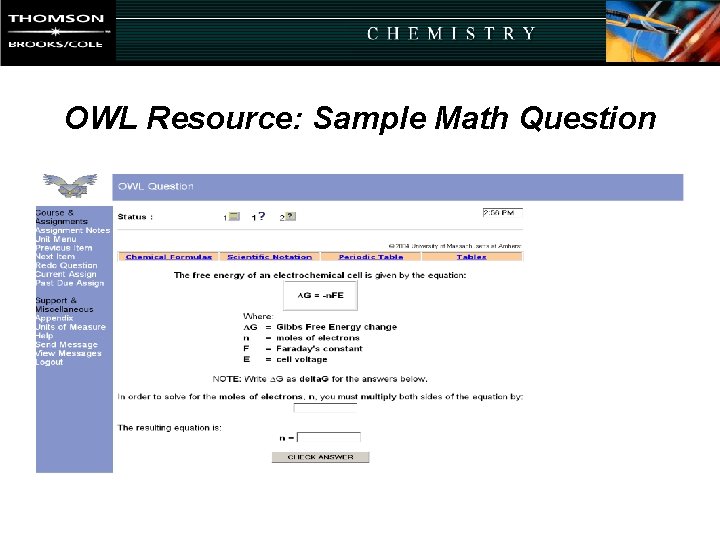Image resolution: width=720 pixels, height=540 pixels.
Task: Open Send Message link
Action: pos(67,344)
